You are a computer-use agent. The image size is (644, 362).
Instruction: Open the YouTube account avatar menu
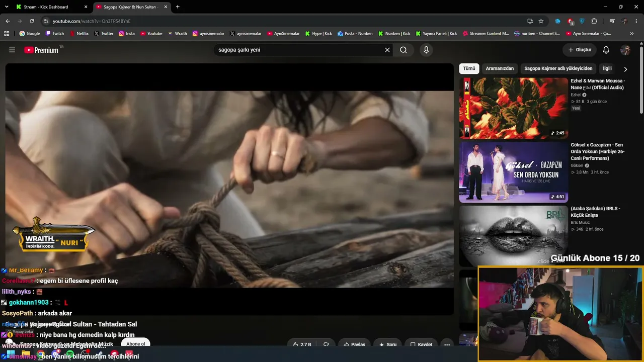tap(625, 50)
